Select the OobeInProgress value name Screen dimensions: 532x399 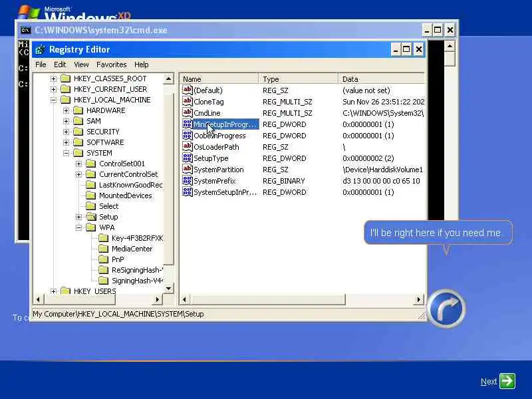pyautogui.click(x=219, y=136)
